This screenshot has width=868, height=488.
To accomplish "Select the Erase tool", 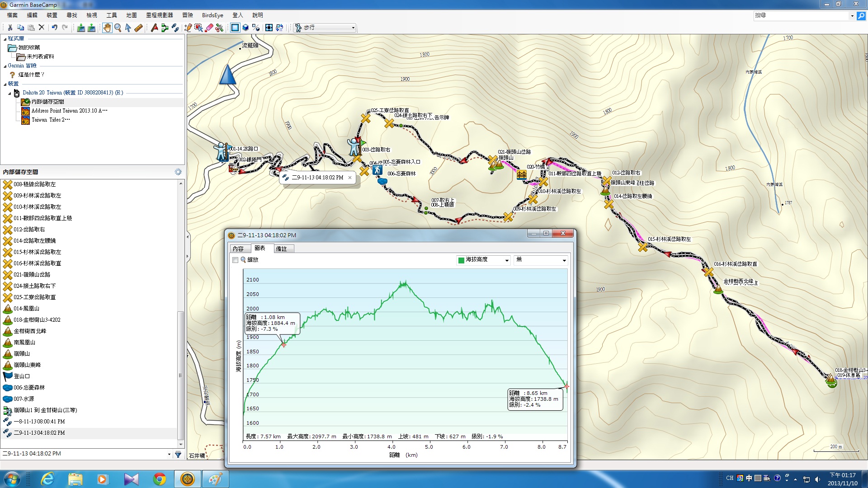I will coord(209,28).
